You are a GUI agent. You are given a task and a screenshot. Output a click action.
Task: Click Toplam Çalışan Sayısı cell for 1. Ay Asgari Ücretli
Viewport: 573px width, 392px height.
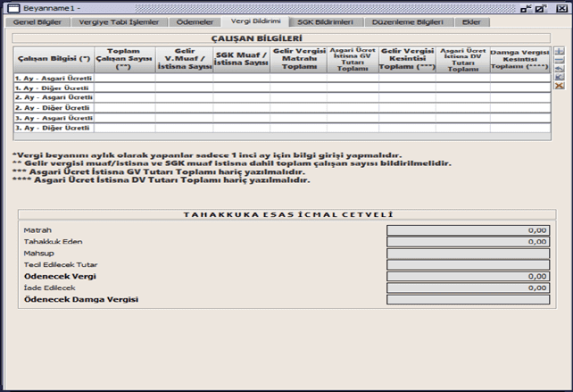(124, 79)
